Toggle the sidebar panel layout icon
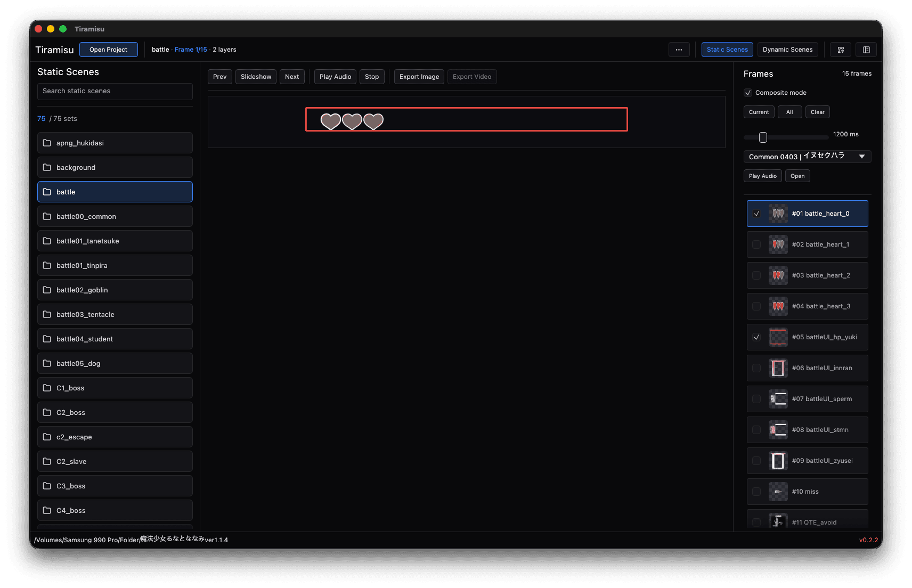Screen dimensions: 912x588 [x=866, y=50]
